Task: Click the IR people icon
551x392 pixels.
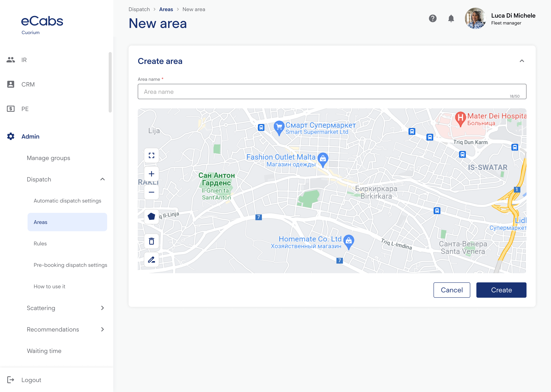Action: pos(11,60)
